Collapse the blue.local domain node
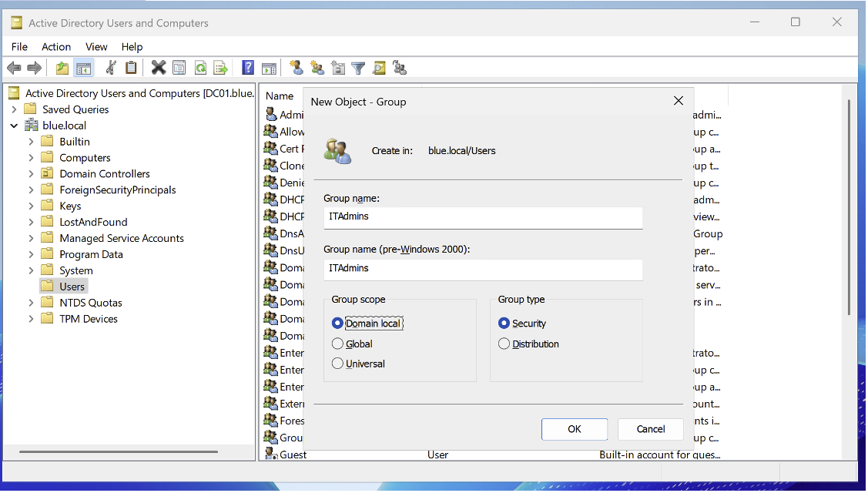Screen dimensions: 868x493 click(15, 126)
